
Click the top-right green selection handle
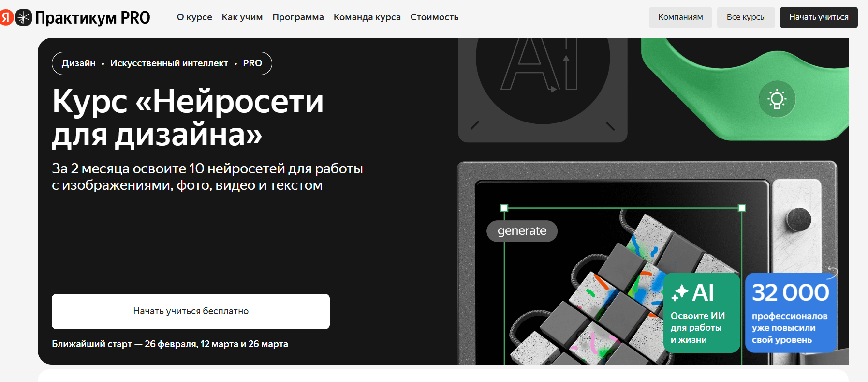coord(742,208)
